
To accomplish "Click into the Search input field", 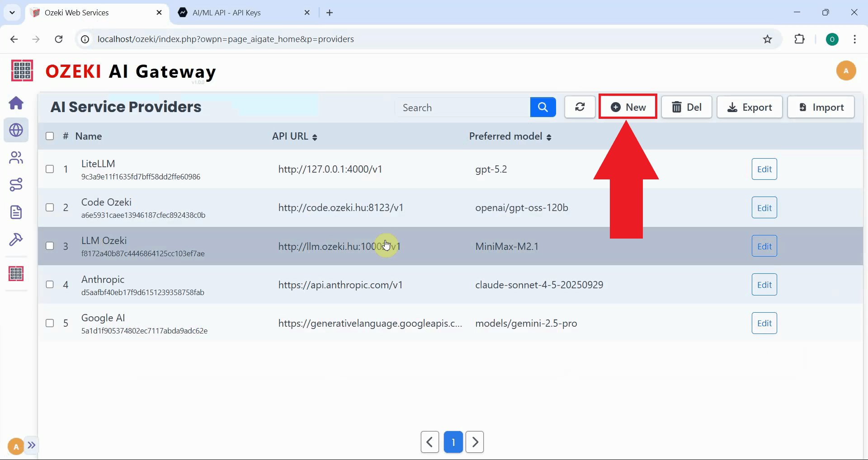I will pyautogui.click(x=462, y=108).
